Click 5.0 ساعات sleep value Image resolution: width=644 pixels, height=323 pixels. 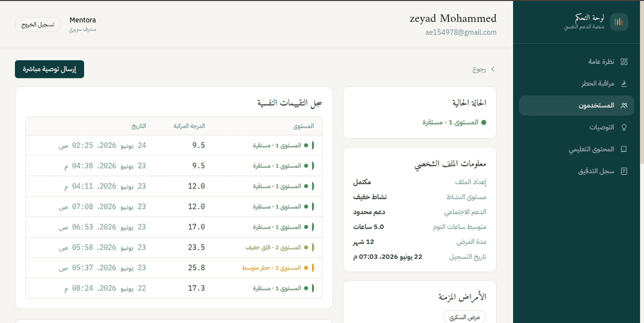(x=369, y=227)
